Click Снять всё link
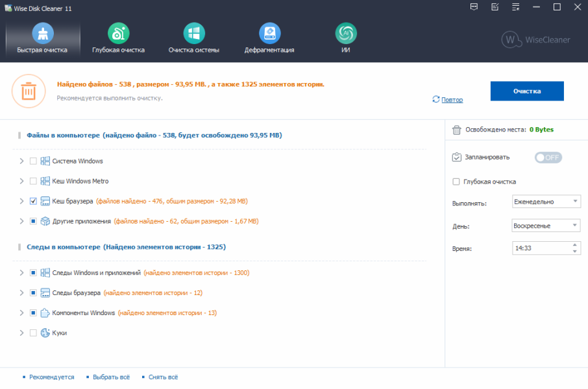The width and height of the screenshot is (588, 389). pos(163,377)
